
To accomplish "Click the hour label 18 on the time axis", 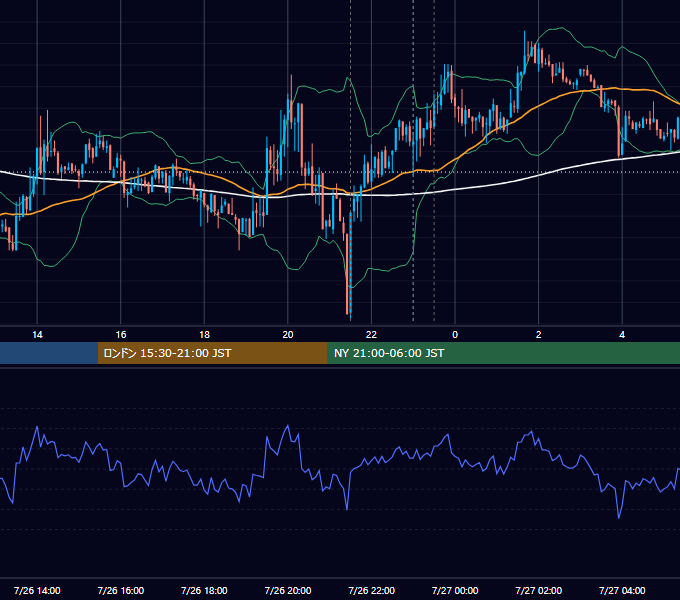I will (204, 335).
